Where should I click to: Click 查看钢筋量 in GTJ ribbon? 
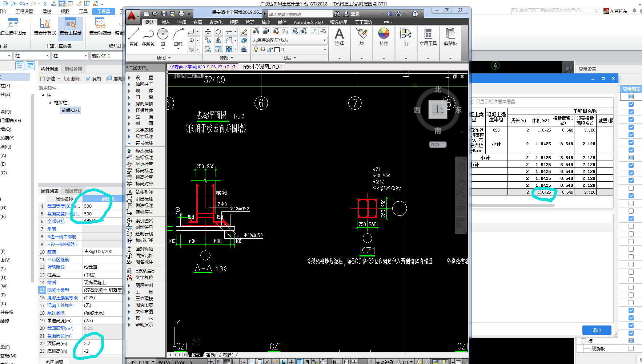pyautogui.click(x=100, y=27)
